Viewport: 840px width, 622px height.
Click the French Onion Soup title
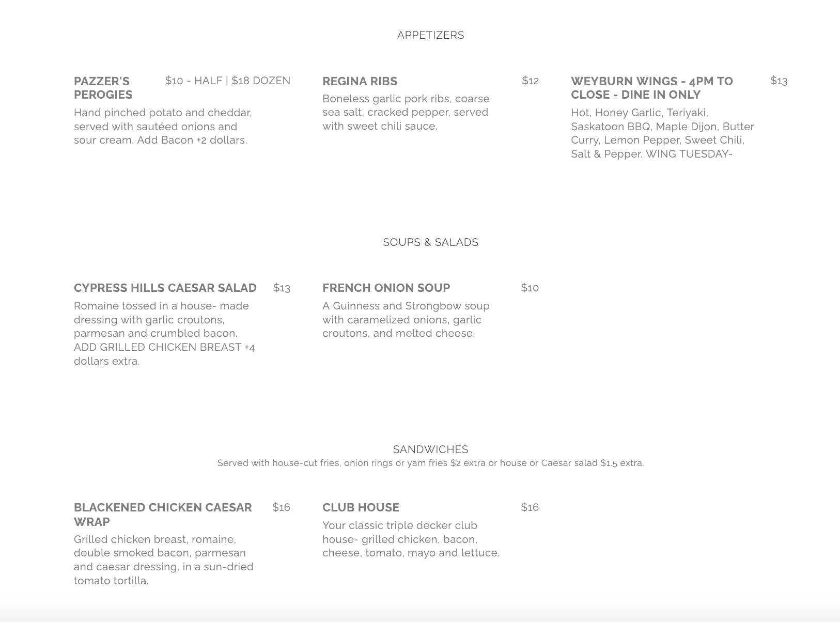tap(386, 288)
